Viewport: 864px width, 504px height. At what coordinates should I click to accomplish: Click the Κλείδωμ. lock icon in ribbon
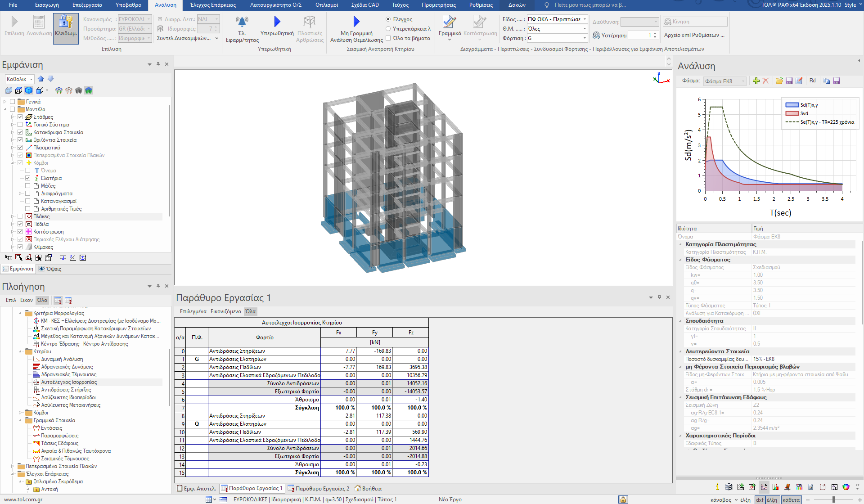point(66,22)
